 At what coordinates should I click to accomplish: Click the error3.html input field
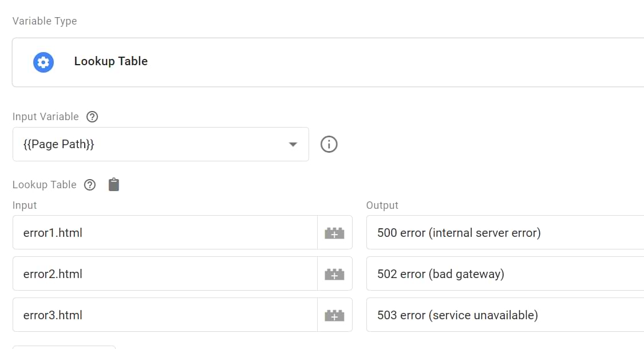(165, 315)
